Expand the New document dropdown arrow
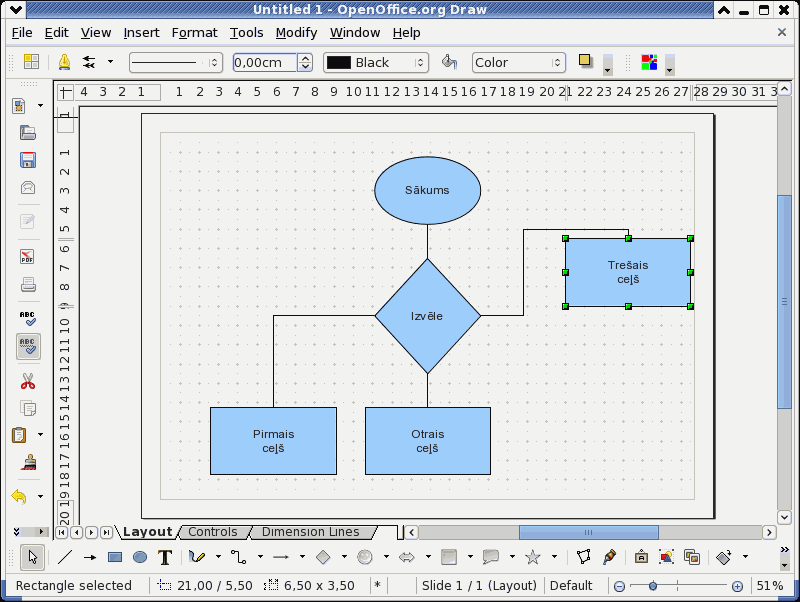Viewport: 800px width, 602px height. tap(40, 106)
